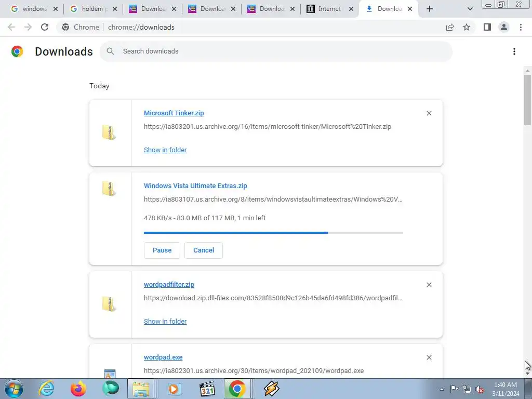
Task: Launch Internet Explorer from taskbar
Action: (x=46, y=389)
